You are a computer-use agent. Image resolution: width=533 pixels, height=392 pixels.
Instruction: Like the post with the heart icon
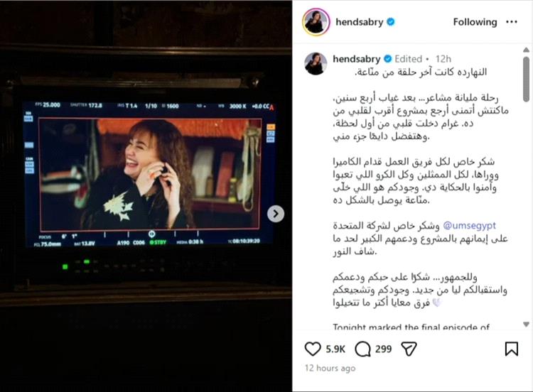(x=313, y=349)
